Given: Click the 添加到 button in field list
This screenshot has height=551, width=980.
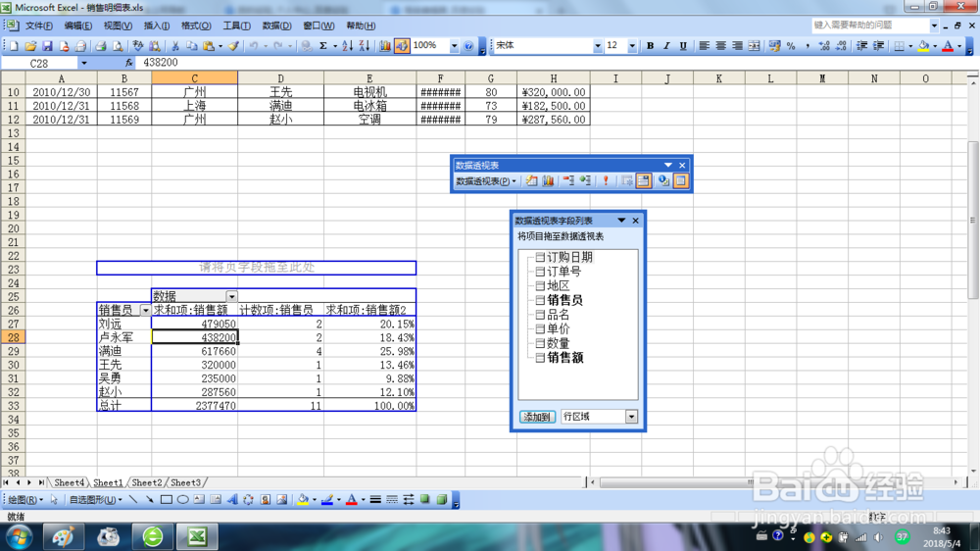Looking at the screenshot, I should 537,417.
